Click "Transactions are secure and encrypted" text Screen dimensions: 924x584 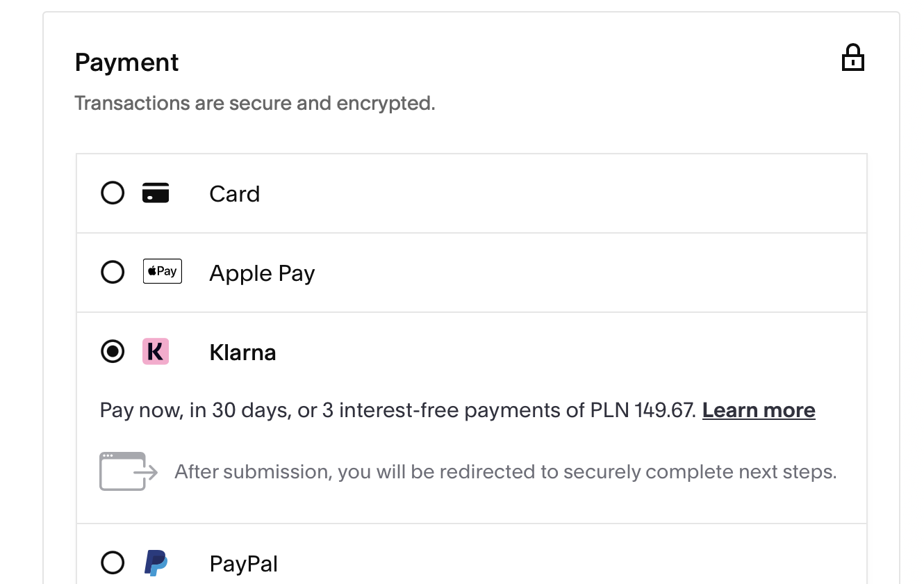click(254, 104)
